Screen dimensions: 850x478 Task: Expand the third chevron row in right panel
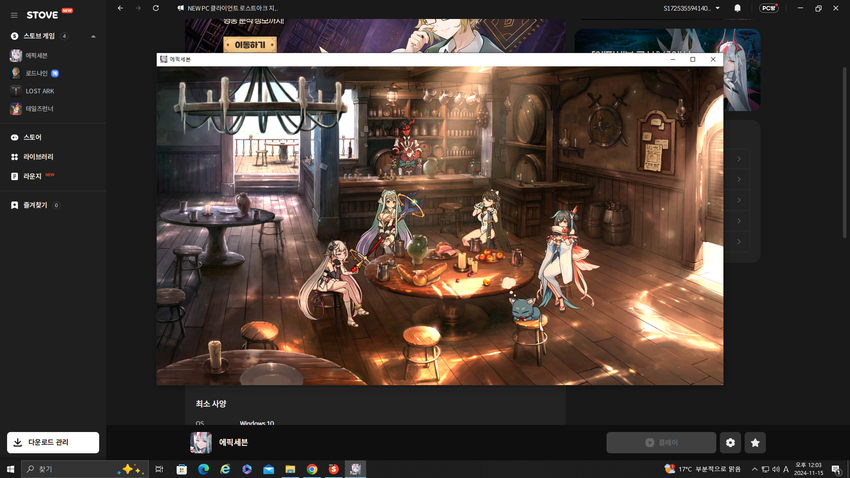[738, 200]
